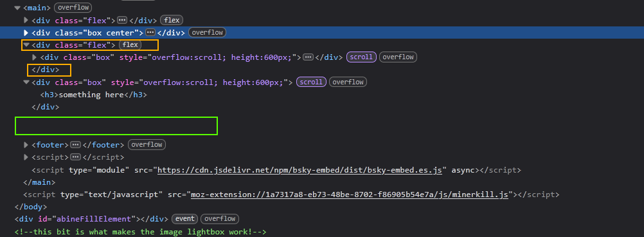
Task: Select the script type="module" line
Action: (x=276, y=170)
